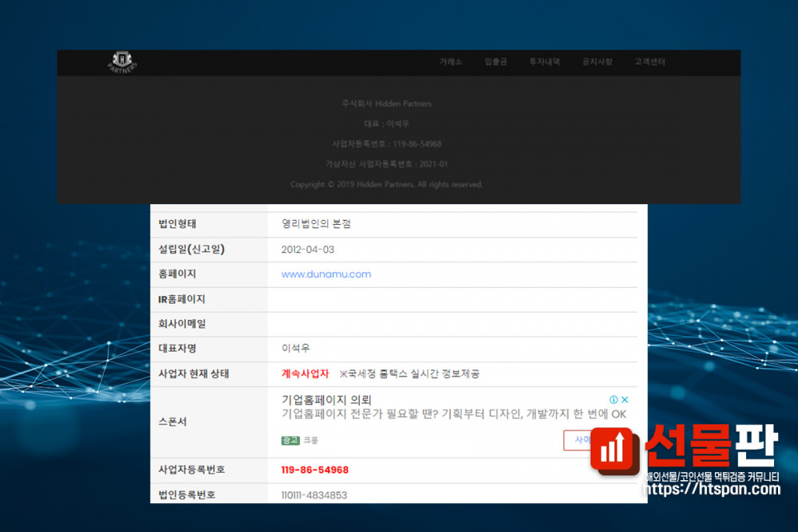Click the 법인등록번호 value 110111-4834853

[314, 495]
